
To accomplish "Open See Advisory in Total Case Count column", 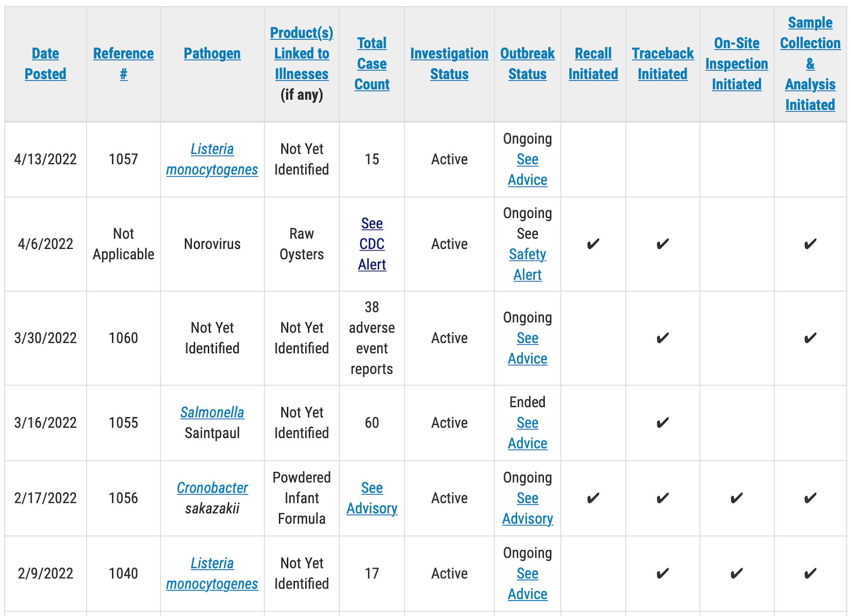I will (x=372, y=498).
